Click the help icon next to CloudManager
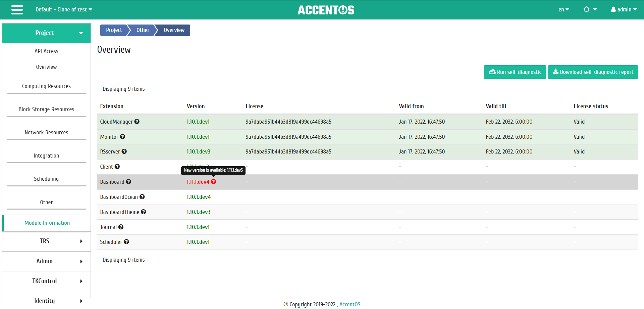 137,122
